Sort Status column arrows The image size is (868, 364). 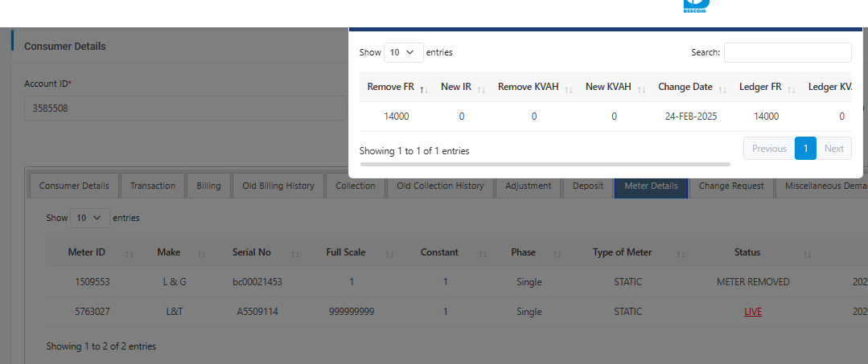(x=807, y=255)
